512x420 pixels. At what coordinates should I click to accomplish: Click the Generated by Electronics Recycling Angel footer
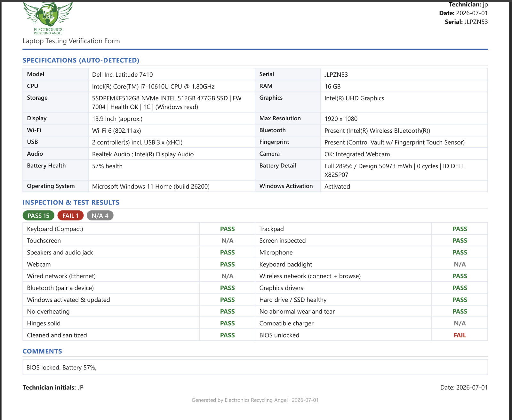tap(255, 400)
